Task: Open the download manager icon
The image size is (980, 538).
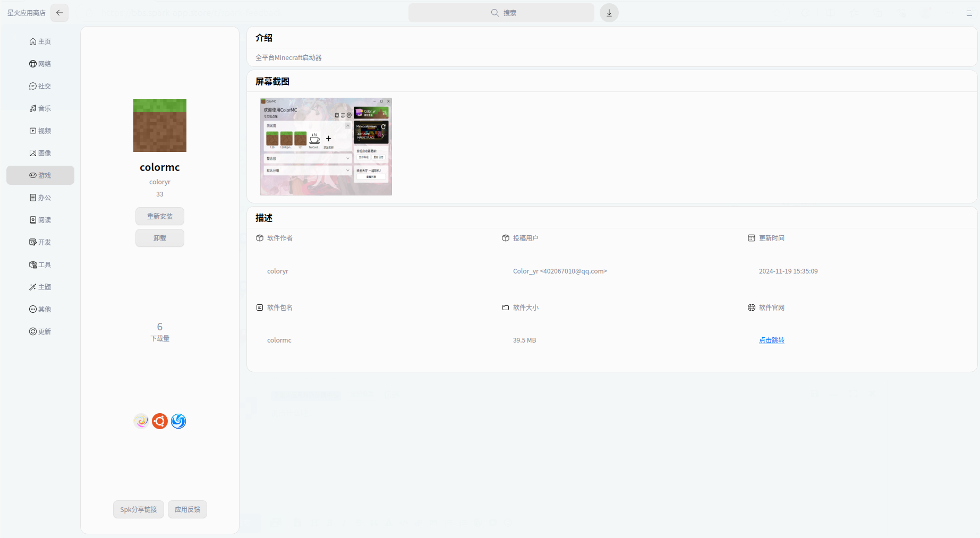Action: (609, 13)
